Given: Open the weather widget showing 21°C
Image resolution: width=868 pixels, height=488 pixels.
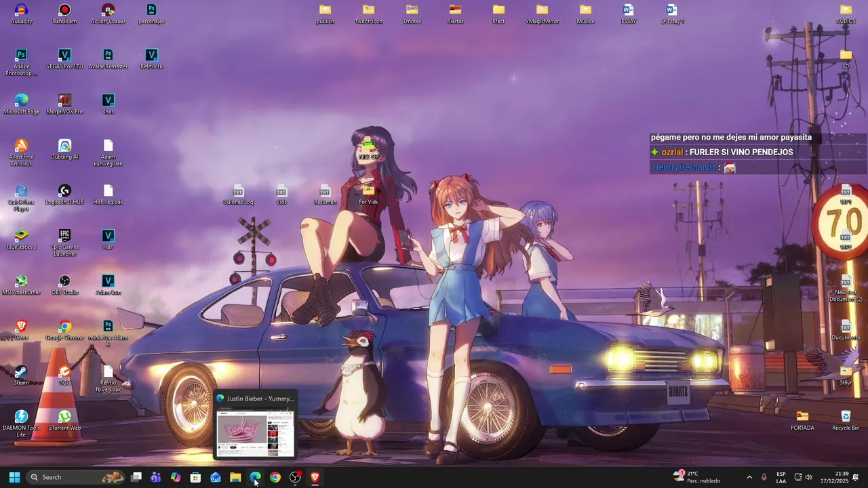Looking at the screenshot, I should click(x=697, y=477).
